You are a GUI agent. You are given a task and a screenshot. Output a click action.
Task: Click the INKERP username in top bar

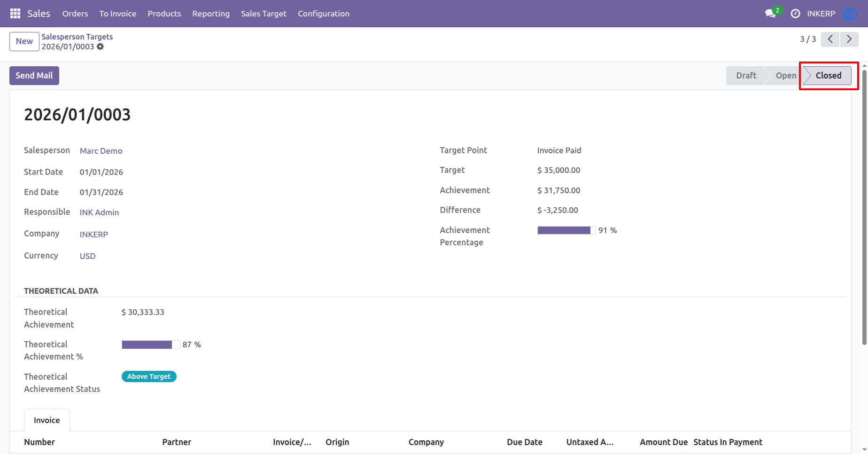click(x=821, y=14)
